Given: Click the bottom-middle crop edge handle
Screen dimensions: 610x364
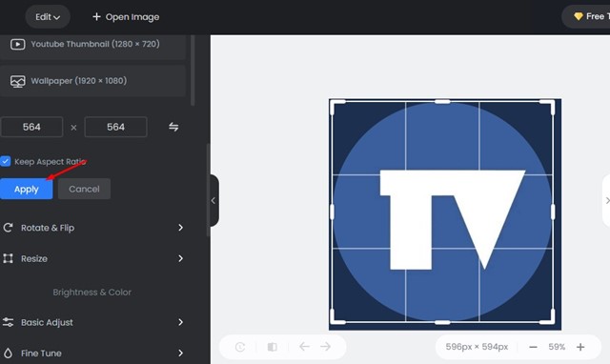Looking at the screenshot, I should point(442,322).
